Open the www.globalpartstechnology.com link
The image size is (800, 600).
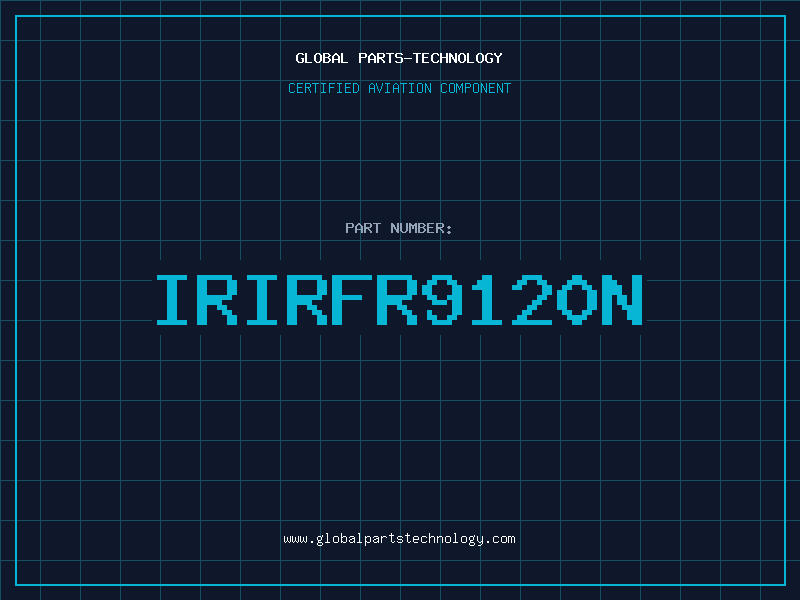[399, 539]
